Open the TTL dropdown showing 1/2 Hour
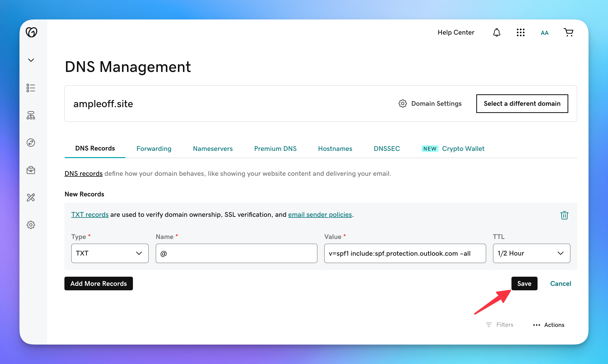Screen dimensions: 608x364 [x=531, y=253]
